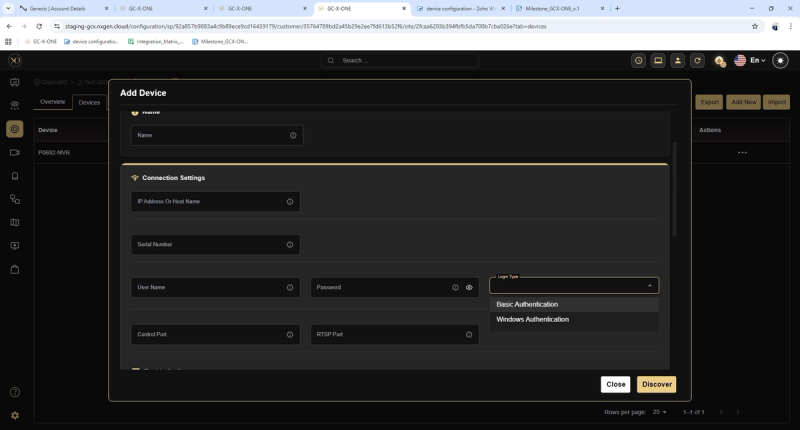The image size is (800, 430).
Task: Focus the RTSP Port field
Action: point(394,335)
